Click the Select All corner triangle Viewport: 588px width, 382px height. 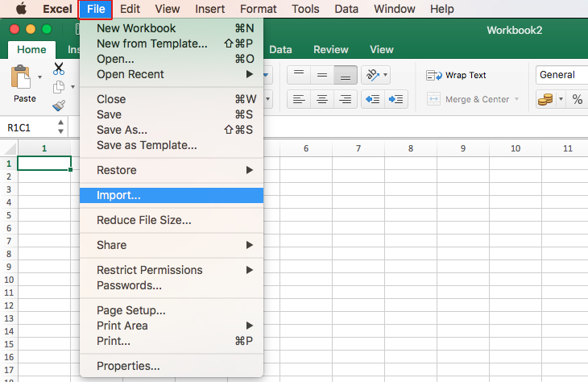[x=11, y=149]
